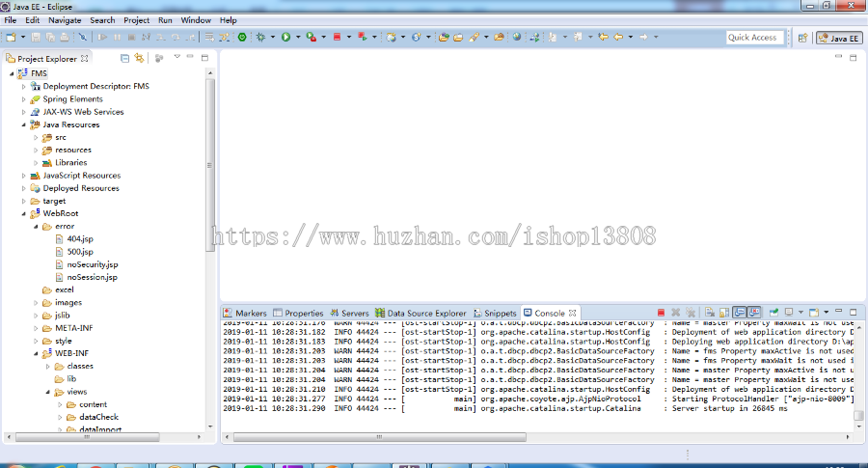The height and width of the screenshot is (468, 868).
Task: Click the Quick Access search field
Action: [754, 38]
